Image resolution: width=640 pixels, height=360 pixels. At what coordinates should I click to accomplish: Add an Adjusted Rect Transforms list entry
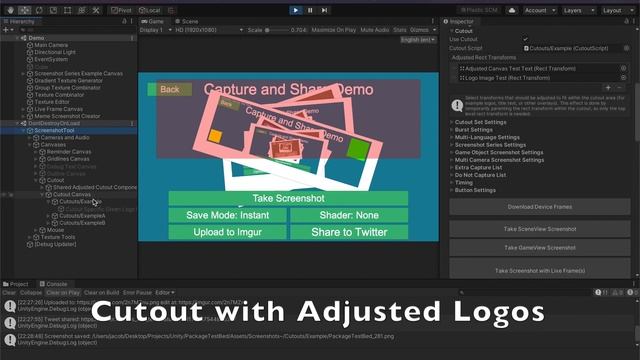tap(608, 87)
